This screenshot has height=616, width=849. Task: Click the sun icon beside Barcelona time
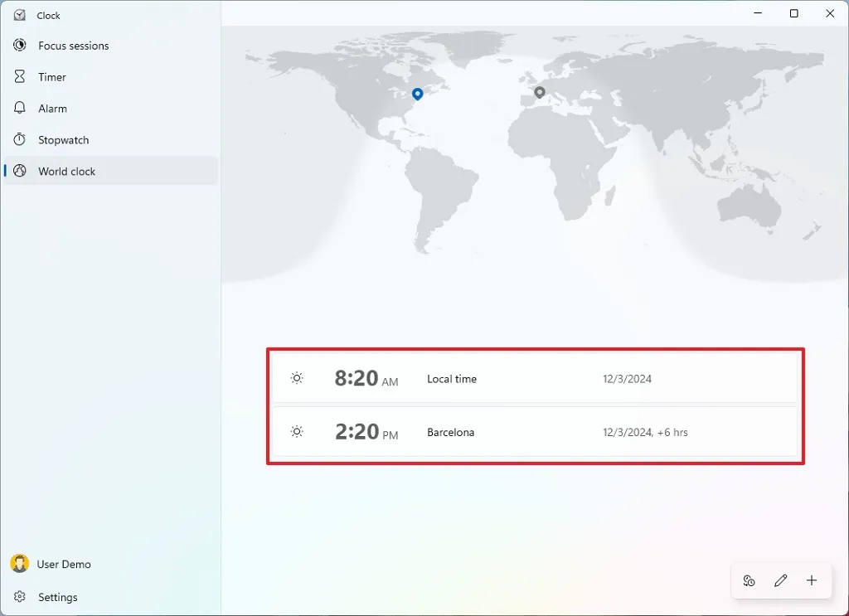point(297,431)
